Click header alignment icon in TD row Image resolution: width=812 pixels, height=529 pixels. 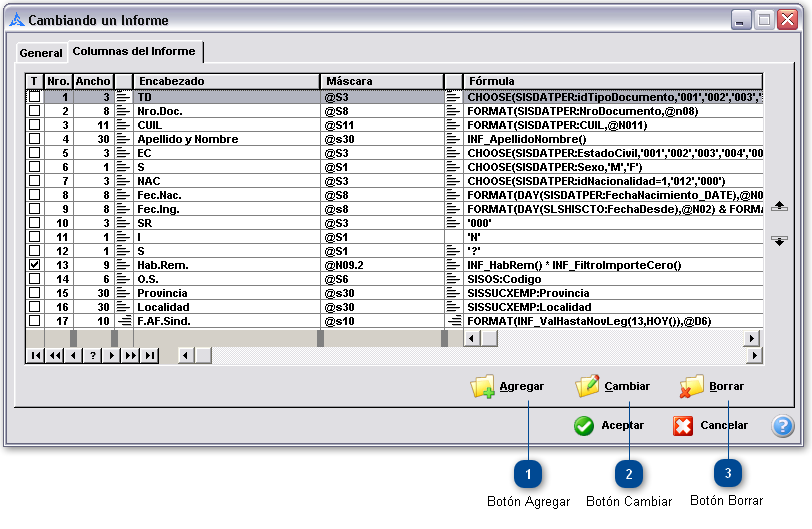[123, 97]
